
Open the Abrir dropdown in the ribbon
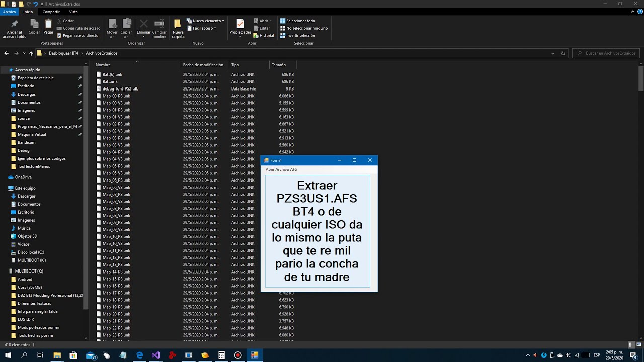(x=263, y=21)
